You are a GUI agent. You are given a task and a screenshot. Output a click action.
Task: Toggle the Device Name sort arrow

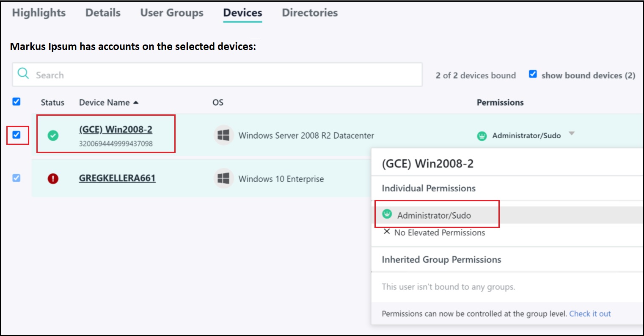135,102
